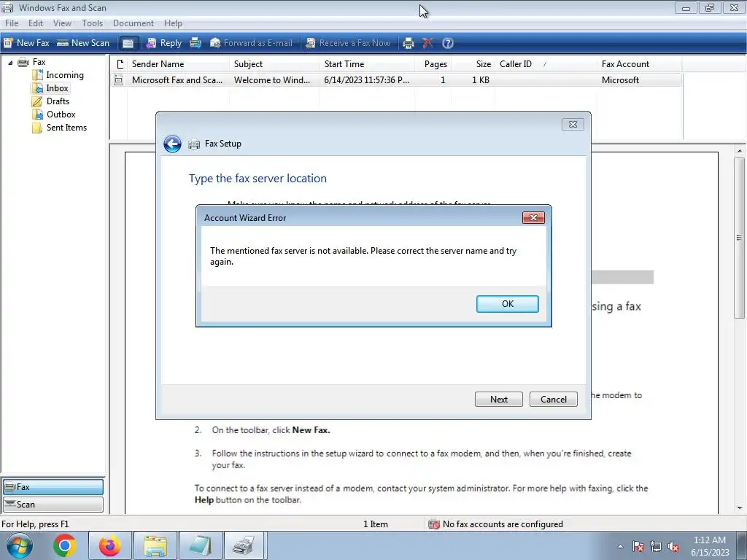Click the preview pane vertical scrollbar

point(740,237)
